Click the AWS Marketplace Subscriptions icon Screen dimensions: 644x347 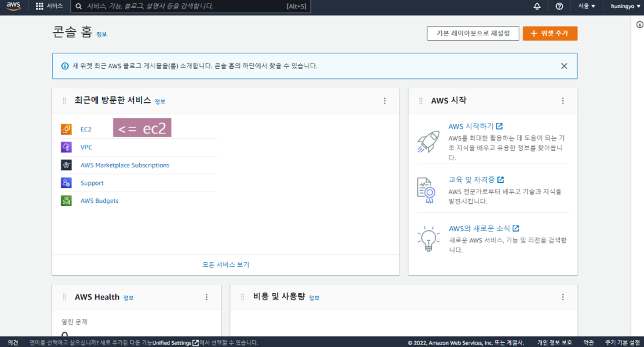[x=66, y=165]
